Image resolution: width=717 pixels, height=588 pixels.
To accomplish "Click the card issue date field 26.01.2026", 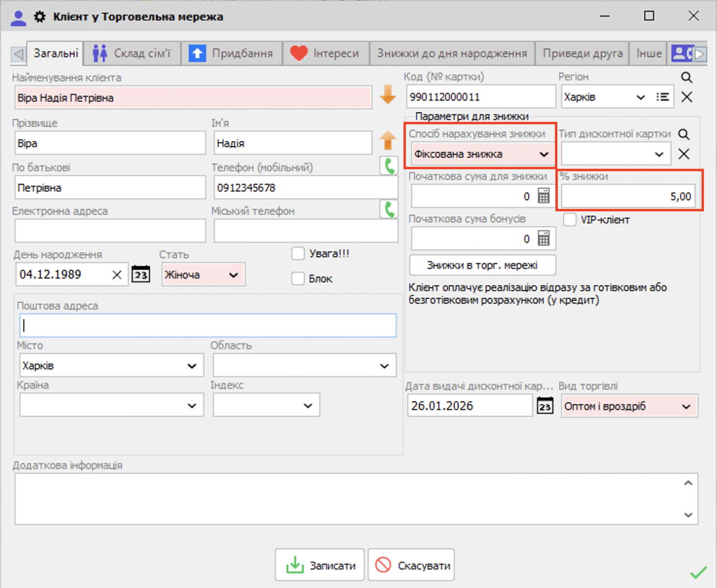I will 470,406.
